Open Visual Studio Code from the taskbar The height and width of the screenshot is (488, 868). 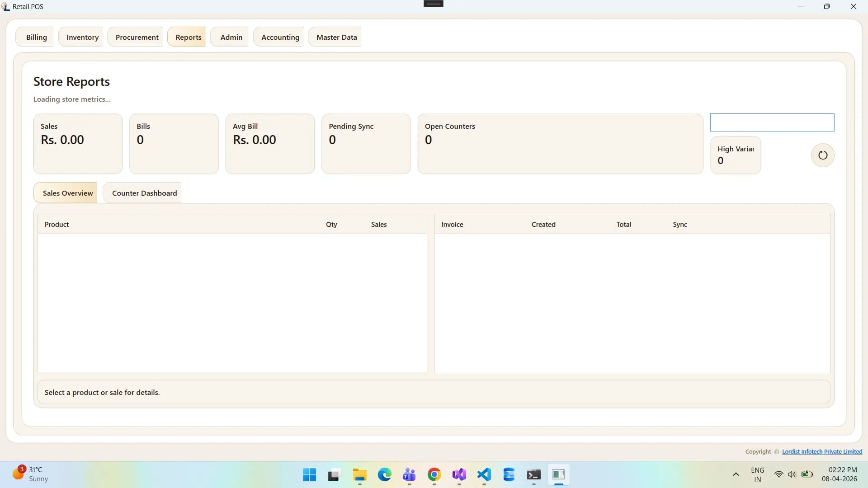(x=484, y=475)
